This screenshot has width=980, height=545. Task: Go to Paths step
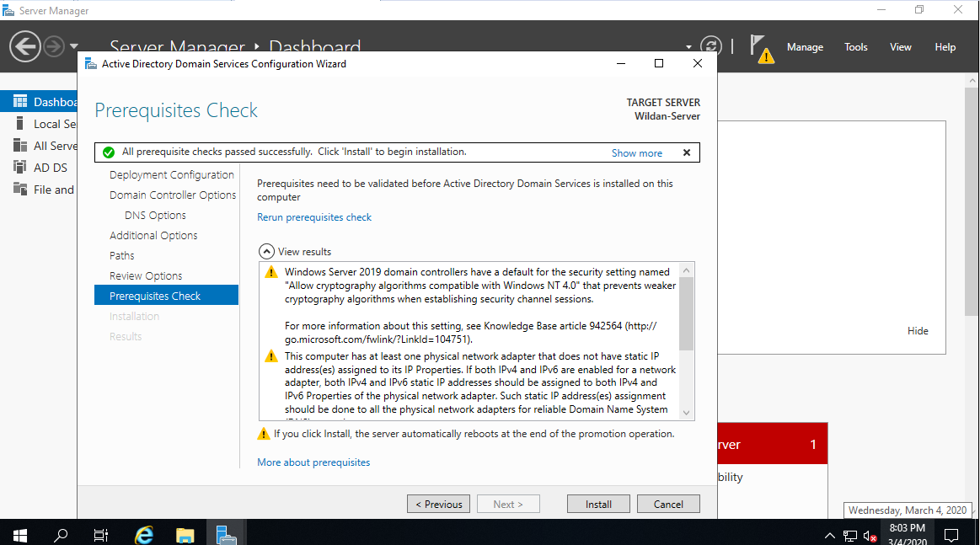point(121,255)
